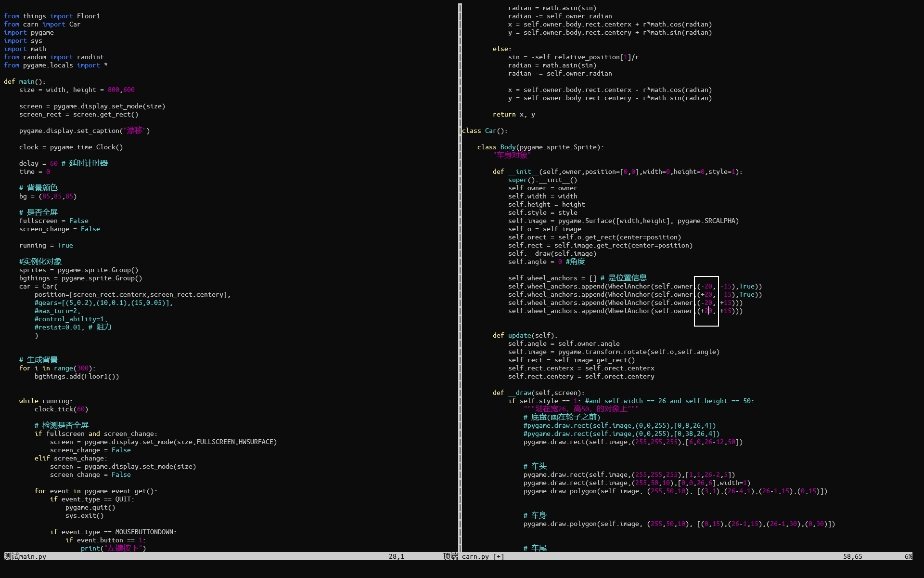Click the 'bg = (85,85,85)' line
Viewport: 924px width, 578px height.
pos(48,196)
